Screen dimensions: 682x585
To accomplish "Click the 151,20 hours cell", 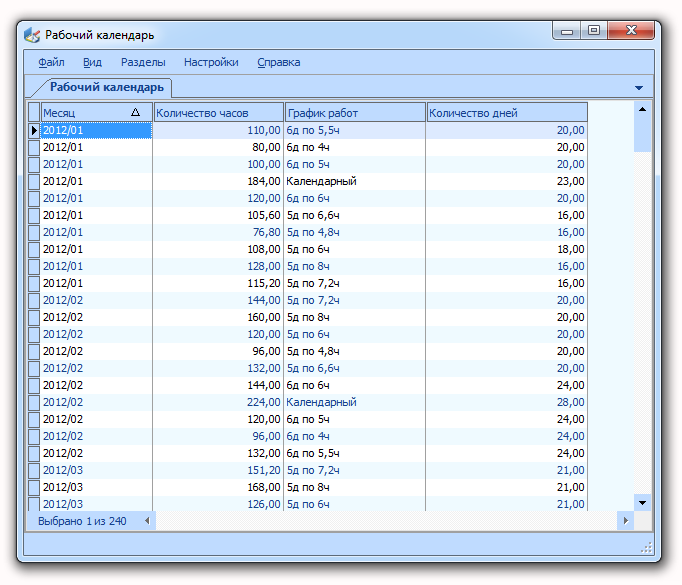I will (x=218, y=470).
